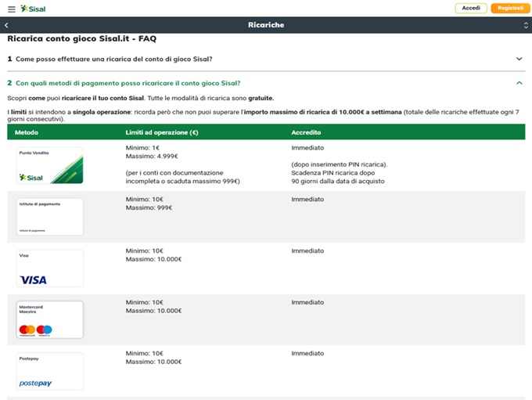Viewport: 532px width, 400px height.
Task: Select the Mastercard Maestro payment card
Action: (x=50, y=319)
